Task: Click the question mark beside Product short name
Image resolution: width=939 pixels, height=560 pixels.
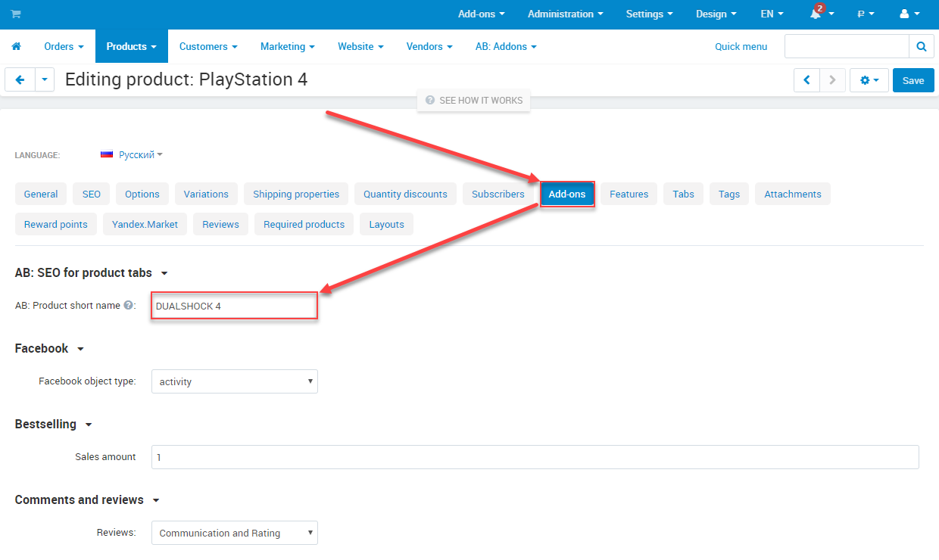Action: (x=127, y=306)
